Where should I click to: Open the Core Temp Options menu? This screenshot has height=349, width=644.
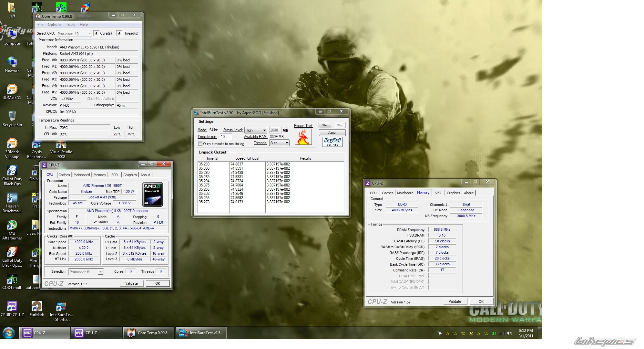coord(54,25)
